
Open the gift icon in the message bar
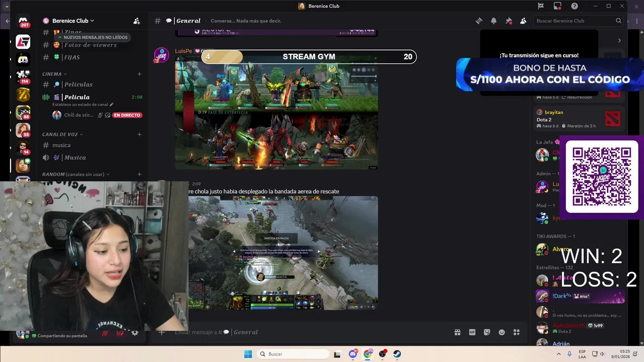tap(457, 332)
